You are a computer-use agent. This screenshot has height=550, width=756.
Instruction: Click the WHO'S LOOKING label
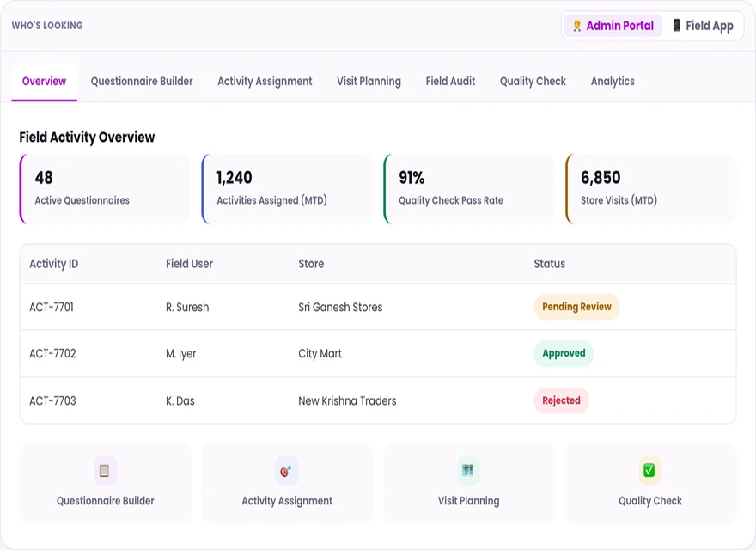pyautogui.click(x=47, y=26)
